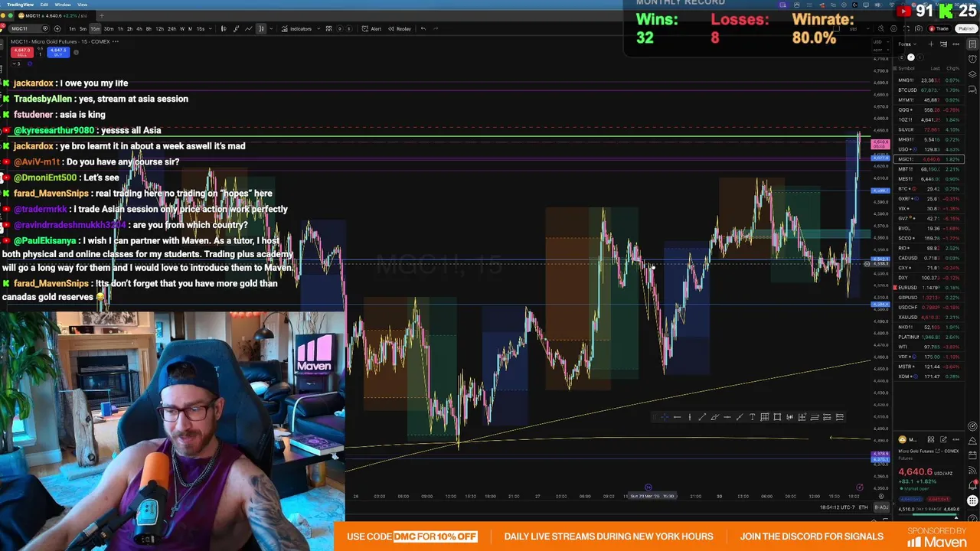The height and width of the screenshot is (551, 980).
Task: Select the text T drawing tool
Action: coord(753,417)
